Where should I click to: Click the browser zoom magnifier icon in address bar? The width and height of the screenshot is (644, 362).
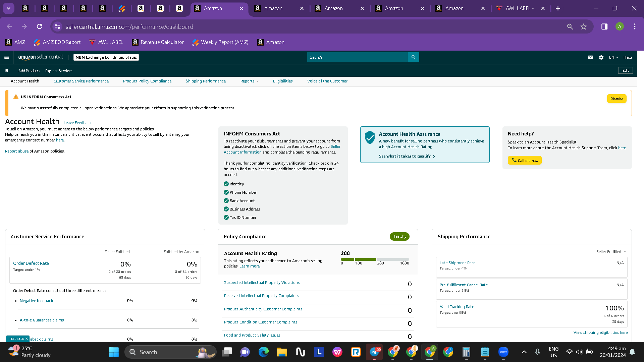pyautogui.click(x=570, y=26)
